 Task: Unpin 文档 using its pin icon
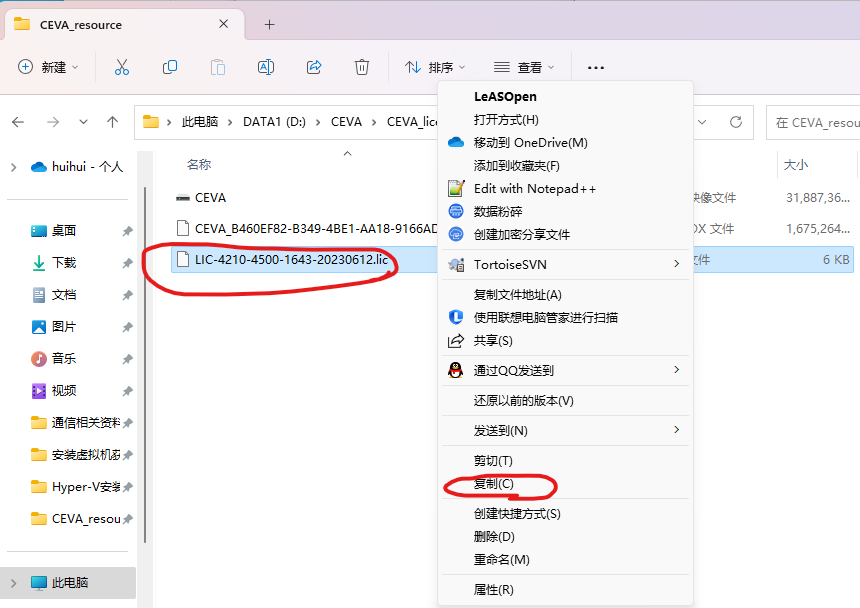[x=127, y=296]
